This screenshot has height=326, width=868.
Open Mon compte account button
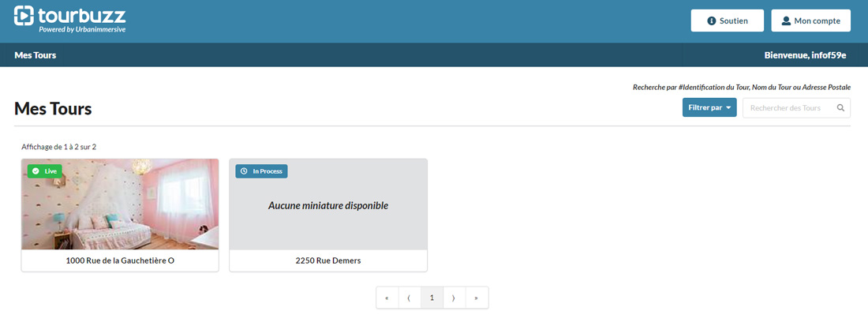810,21
